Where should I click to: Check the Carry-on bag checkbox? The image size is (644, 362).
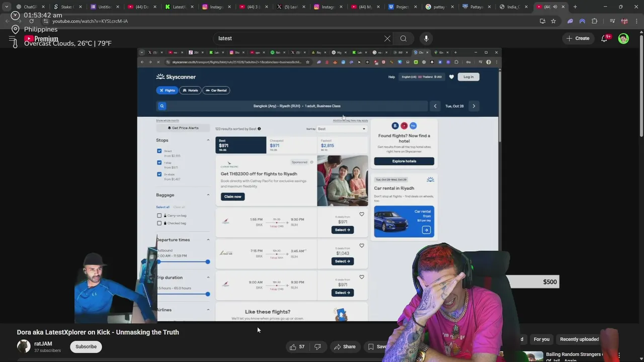coord(159,216)
